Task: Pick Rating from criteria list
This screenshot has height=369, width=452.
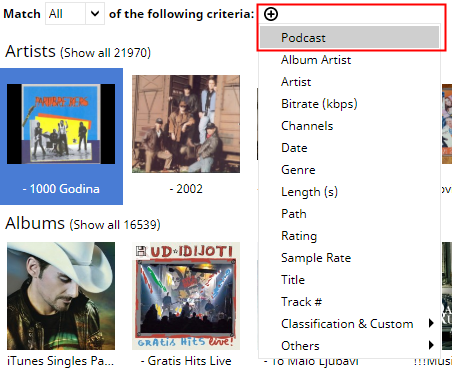Action: click(349, 236)
